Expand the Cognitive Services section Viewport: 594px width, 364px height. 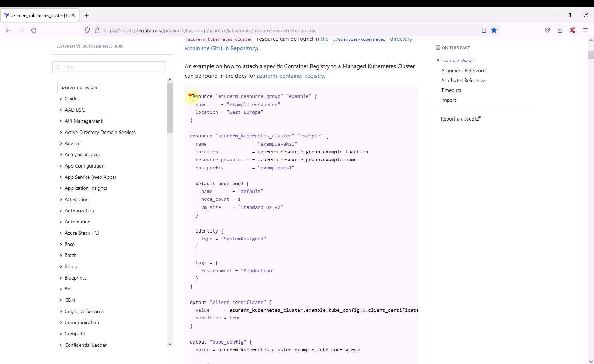point(84,311)
